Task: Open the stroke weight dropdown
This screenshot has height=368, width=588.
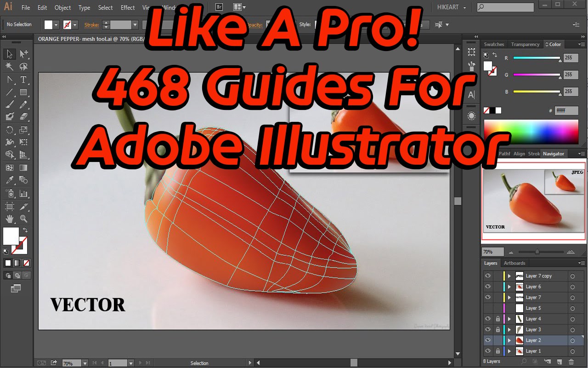Action: (135, 25)
